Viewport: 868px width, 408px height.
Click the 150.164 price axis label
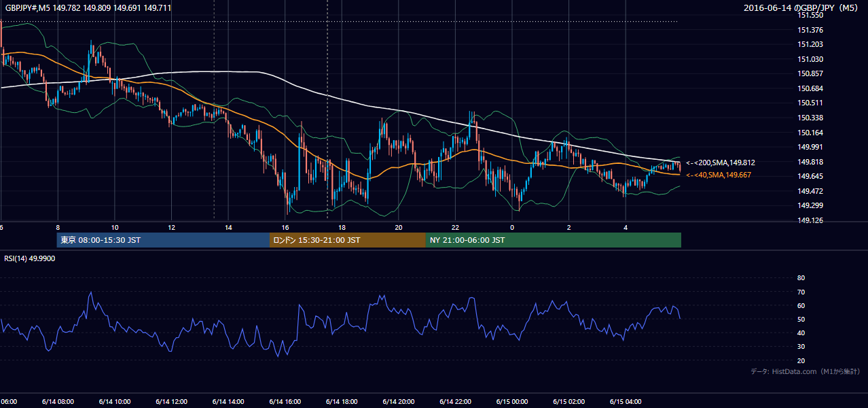point(810,133)
